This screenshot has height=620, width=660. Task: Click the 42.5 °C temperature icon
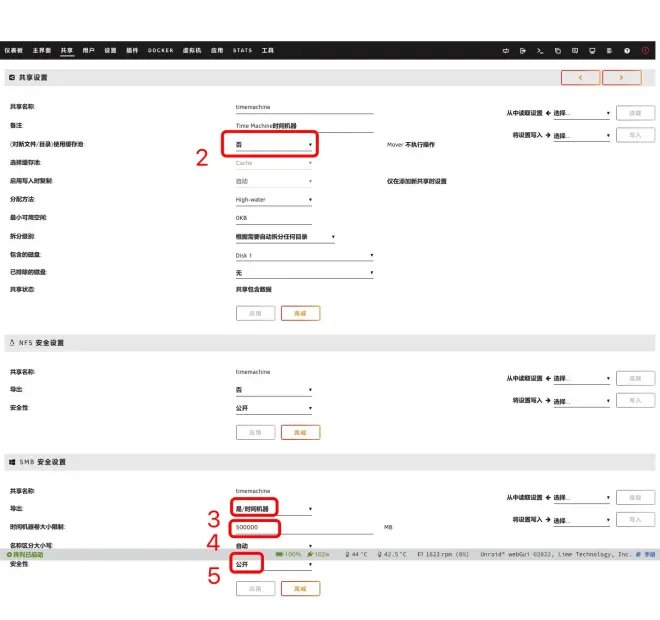coord(379,554)
